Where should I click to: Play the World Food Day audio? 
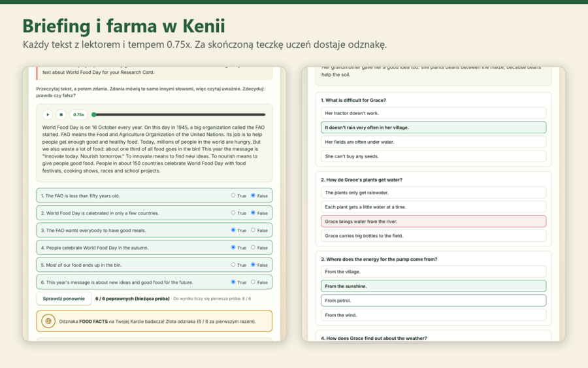click(x=48, y=114)
